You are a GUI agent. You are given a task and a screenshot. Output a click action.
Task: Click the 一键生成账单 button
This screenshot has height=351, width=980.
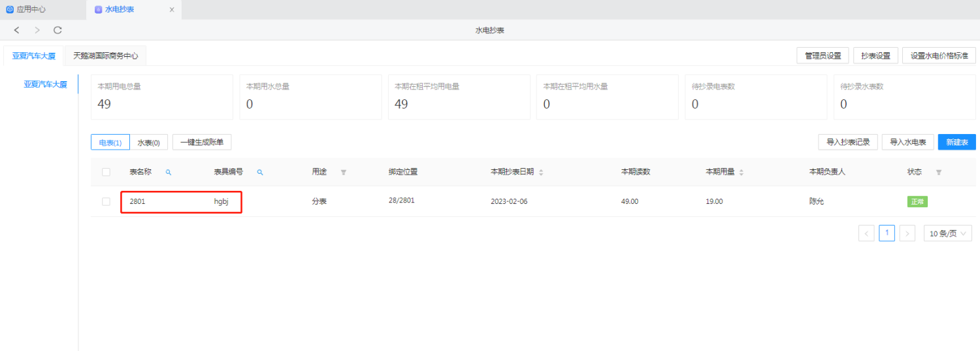tap(201, 142)
